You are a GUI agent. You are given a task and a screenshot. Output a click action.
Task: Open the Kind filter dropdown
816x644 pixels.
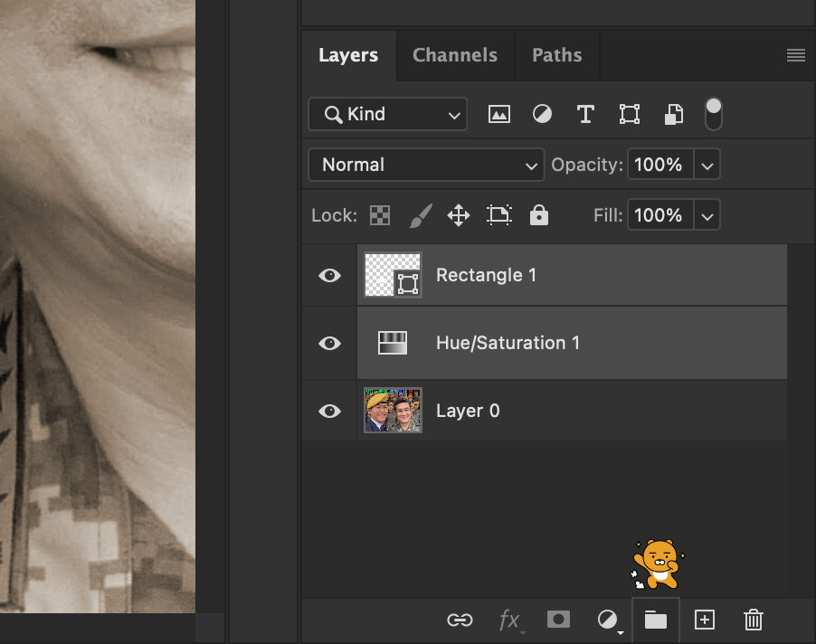(388, 114)
